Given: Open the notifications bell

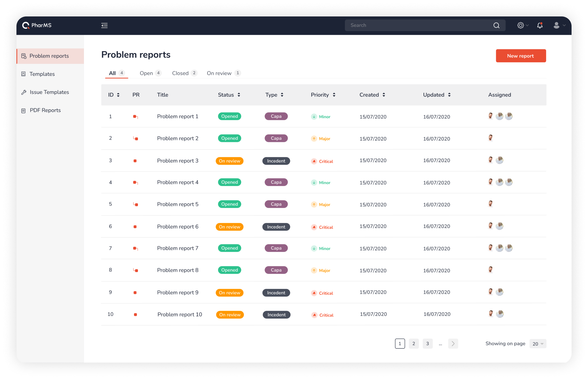Looking at the screenshot, I should (540, 25).
